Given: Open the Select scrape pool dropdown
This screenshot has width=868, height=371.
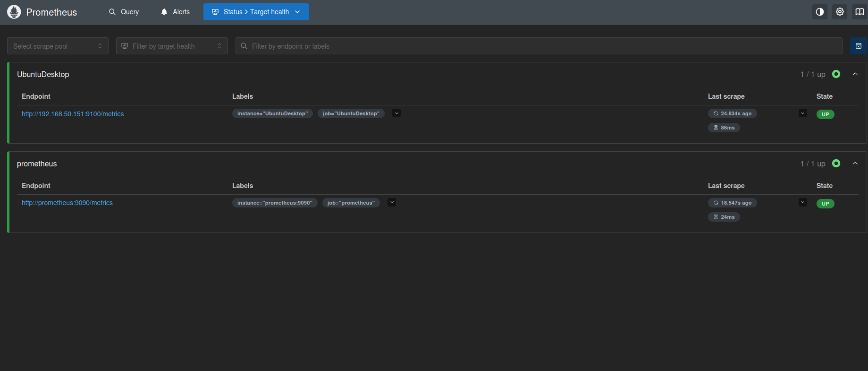Looking at the screenshot, I should coord(58,46).
